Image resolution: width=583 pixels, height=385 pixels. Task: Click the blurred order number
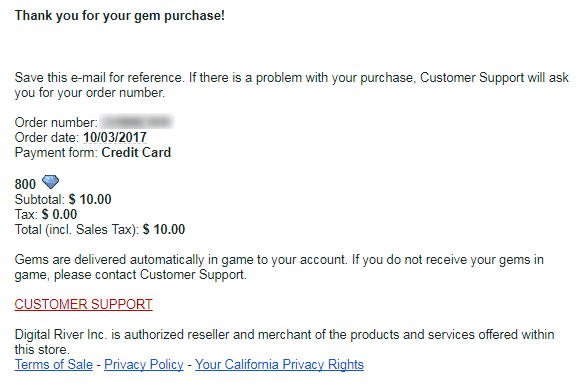point(137,122)
